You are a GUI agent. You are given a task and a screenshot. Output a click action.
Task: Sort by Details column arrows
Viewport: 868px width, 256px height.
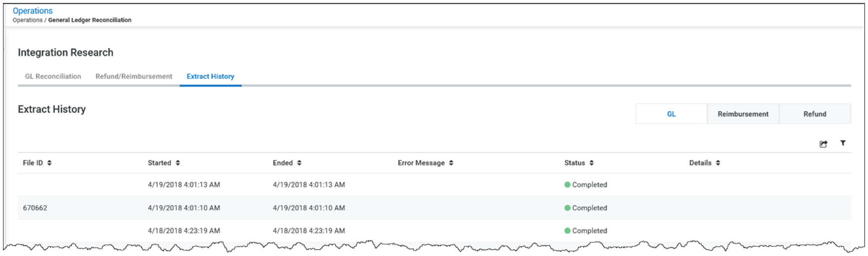717,163
